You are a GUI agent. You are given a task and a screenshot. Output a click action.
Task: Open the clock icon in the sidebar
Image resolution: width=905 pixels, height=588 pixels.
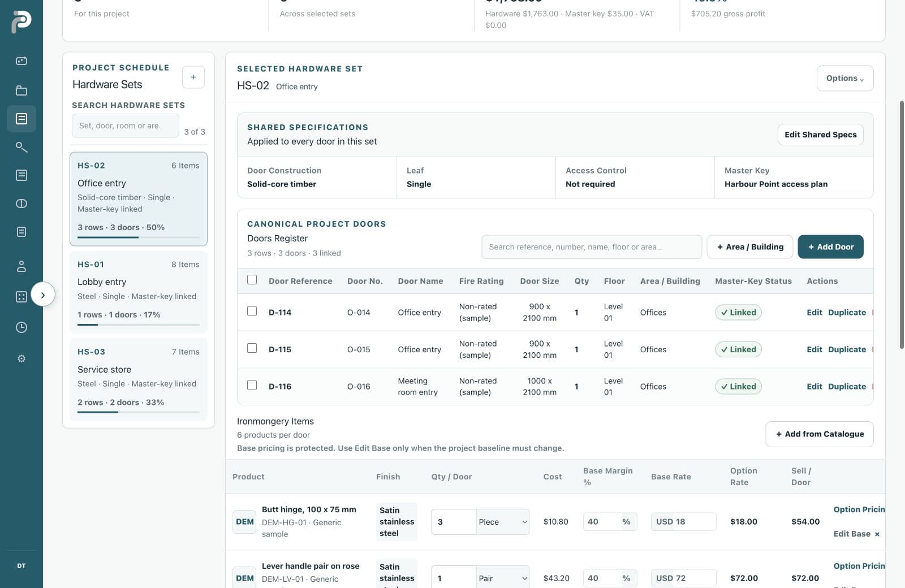click(21, 327)
